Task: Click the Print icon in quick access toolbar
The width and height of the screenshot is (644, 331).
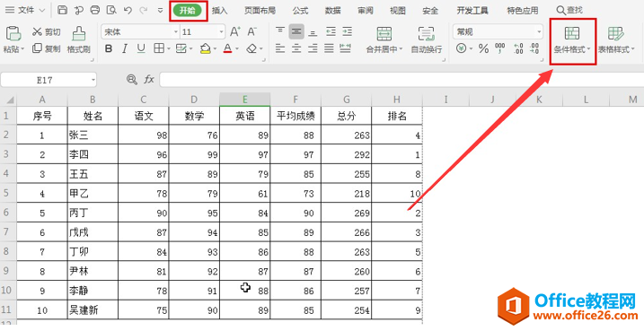Action: pos(95,10)
